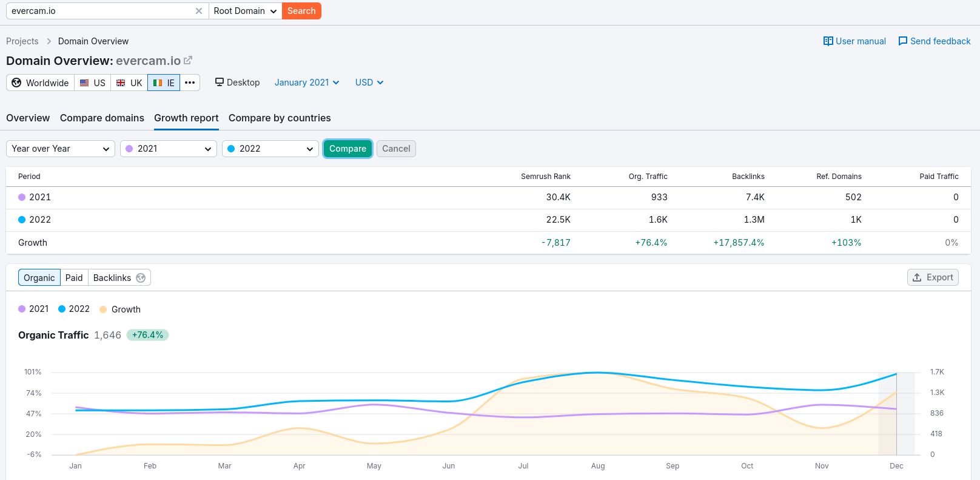Select Backlinks chart view
This screenshot has height=480, width=980.
tap(119, 277)
